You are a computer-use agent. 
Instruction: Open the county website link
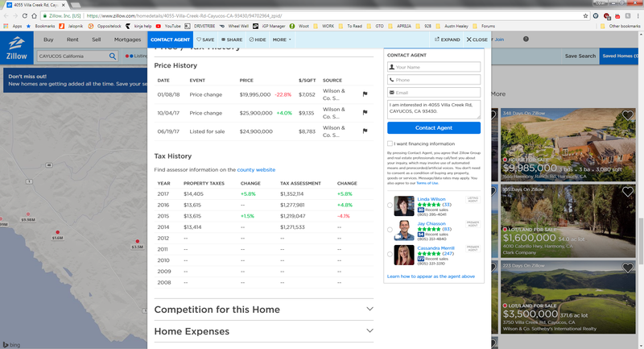(256, 169)
